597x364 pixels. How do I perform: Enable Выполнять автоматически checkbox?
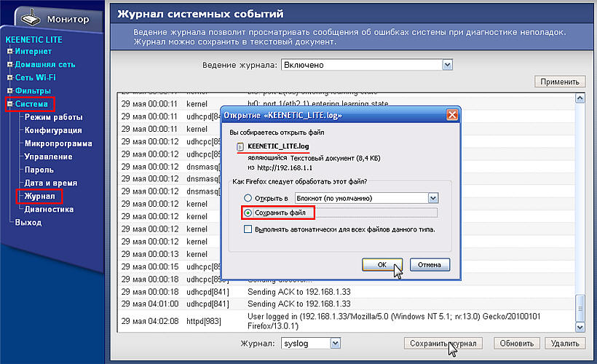point(249,229)
